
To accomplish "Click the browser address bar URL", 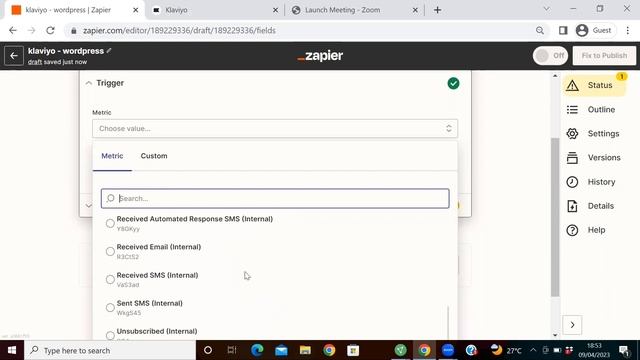I will [179, 31].
